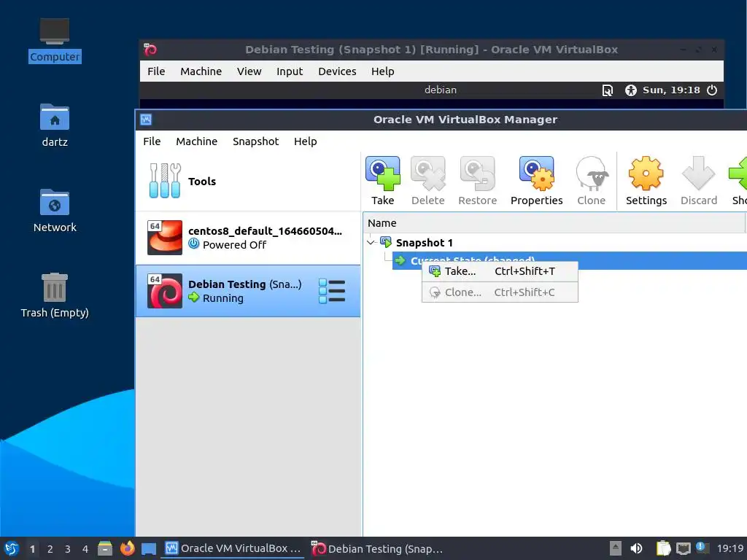Image resolution: width=747 pixels, height=560 pixels.
Task: Launch Firefox from the taskbar
Action: pyautogui.click(x=127, y=548)
